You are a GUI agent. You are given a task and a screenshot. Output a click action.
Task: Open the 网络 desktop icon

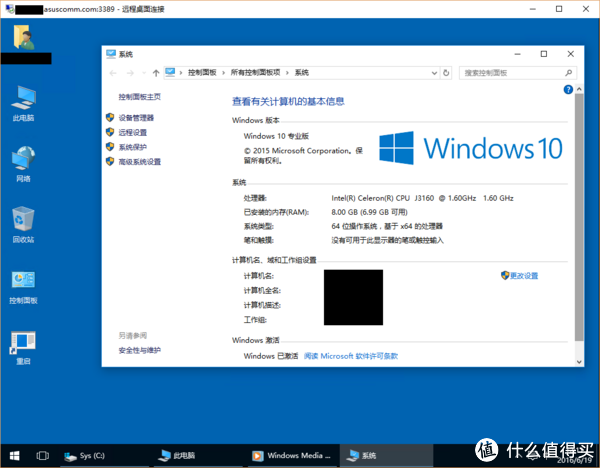pyautogui.click(x=23, y=164)
